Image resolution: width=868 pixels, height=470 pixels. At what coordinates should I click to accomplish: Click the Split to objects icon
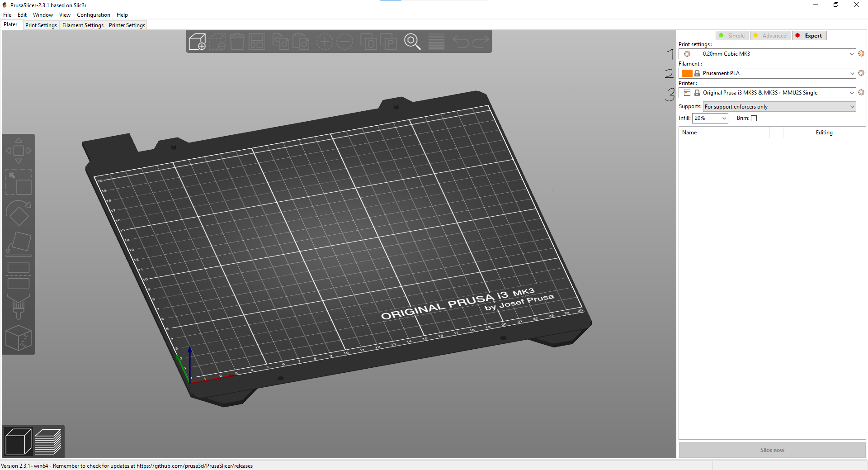click(368, 42)
